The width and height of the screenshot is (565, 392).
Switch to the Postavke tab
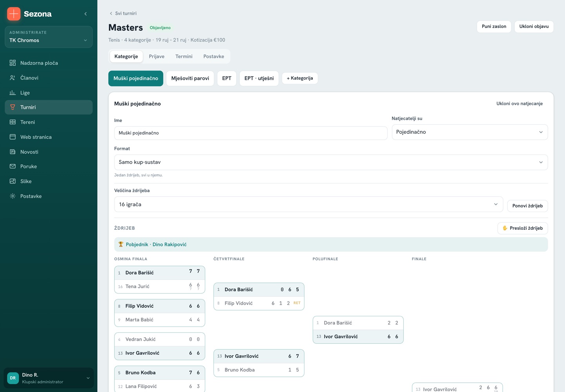pos(214,56)
